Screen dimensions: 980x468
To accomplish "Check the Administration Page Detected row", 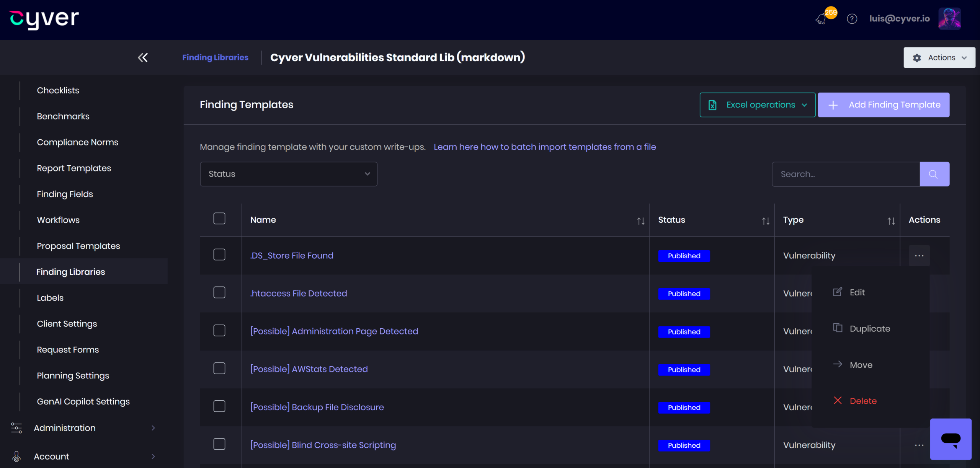I will 219,330.
